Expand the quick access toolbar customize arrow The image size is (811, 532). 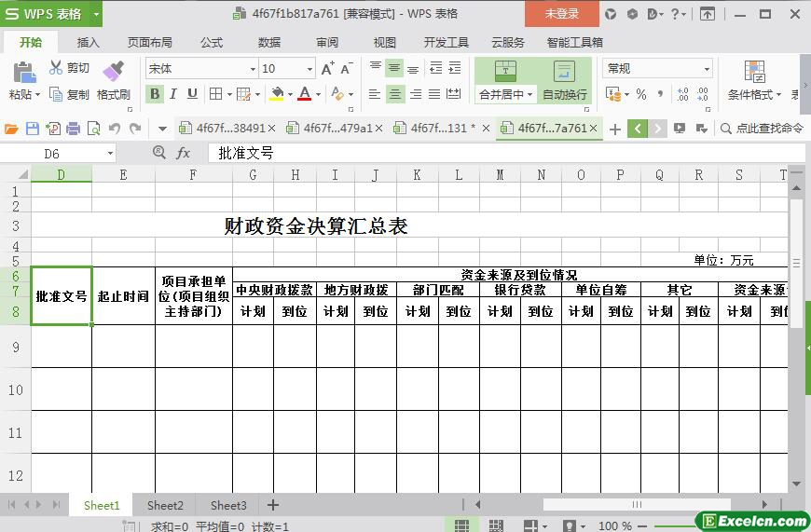click(162, 129)
